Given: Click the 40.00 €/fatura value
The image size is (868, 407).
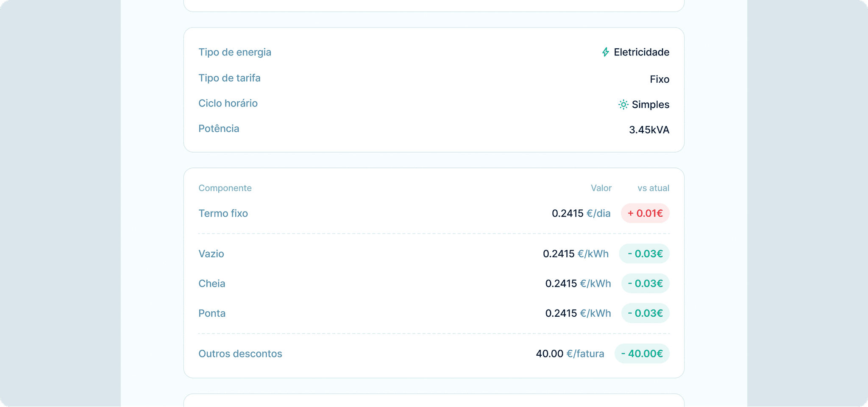Looking at the screenshot, I should pos(570,354).
